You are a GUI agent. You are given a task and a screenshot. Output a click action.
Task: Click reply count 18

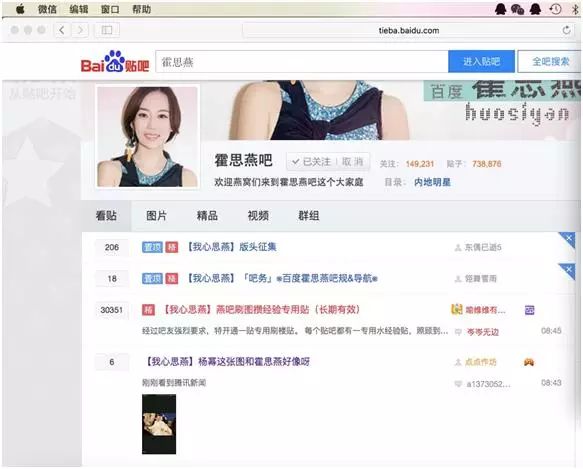112,278
